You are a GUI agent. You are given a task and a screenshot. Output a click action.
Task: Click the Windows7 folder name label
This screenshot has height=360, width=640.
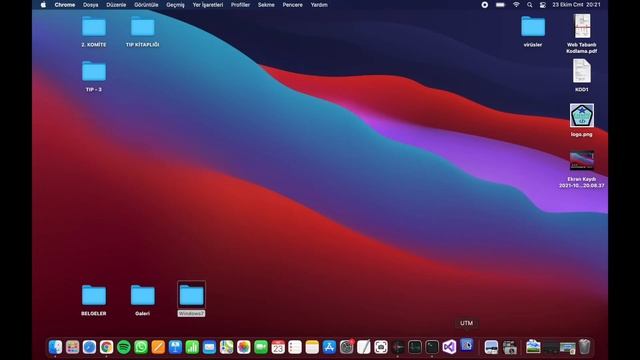coord(191,313)
